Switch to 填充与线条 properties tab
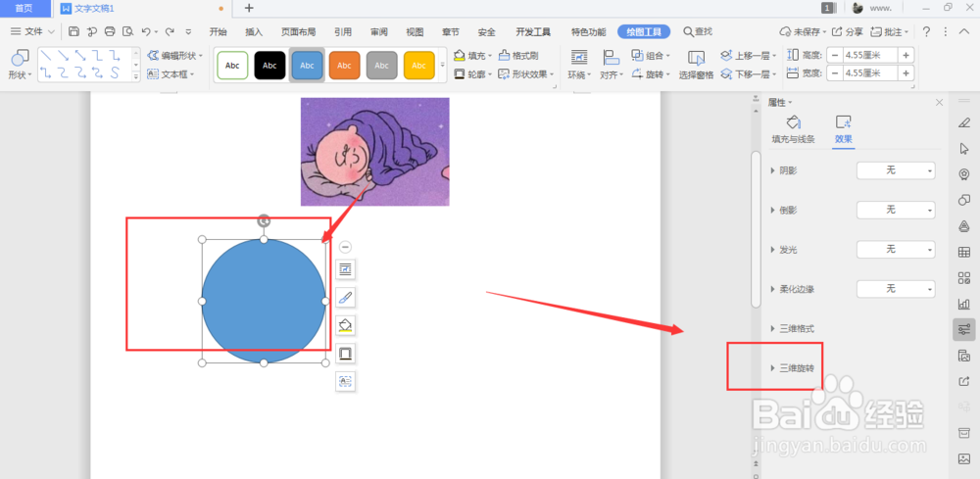Image resolution: width=980 pixels, height=479 pixels. (793, 130)
